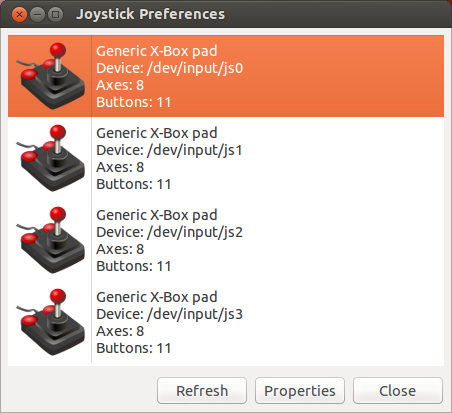452x413 pixels.
Task: Click the Joystick Preferences window title
Action: pos(151,14)
